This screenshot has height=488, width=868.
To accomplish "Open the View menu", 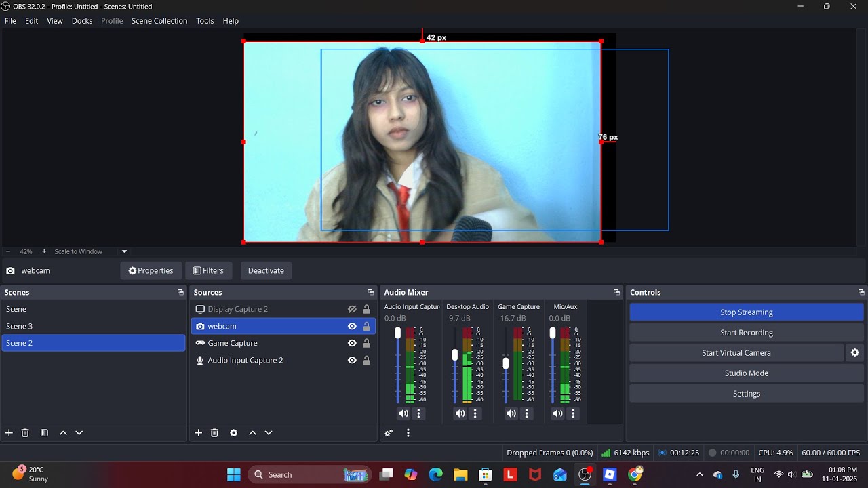I will 55,21.
